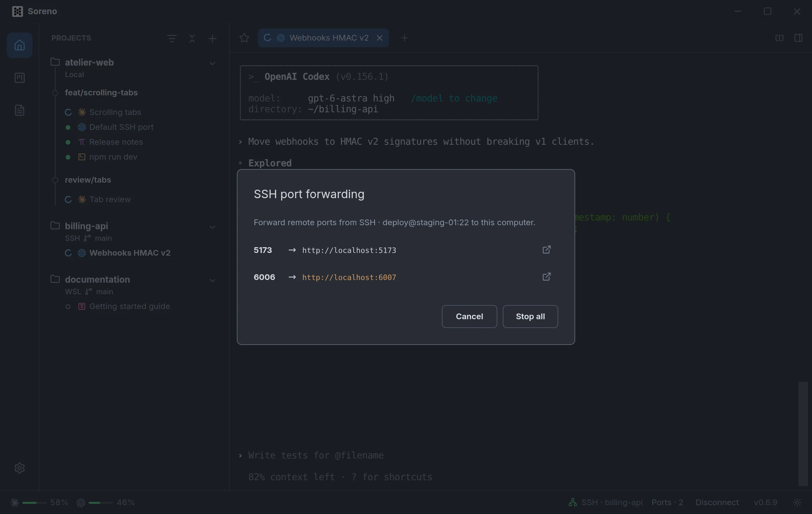Click the documentation project name
This screenshot has height=514, width=812.
click(97, 280)
